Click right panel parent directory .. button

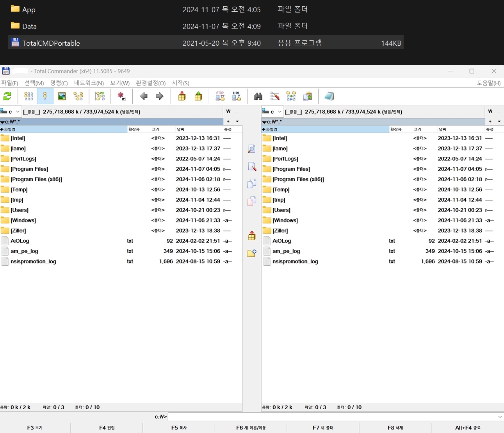point(499,112)
